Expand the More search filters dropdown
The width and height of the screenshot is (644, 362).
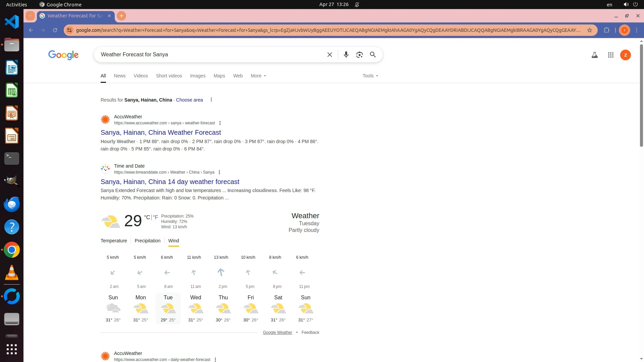coord(258,76)
